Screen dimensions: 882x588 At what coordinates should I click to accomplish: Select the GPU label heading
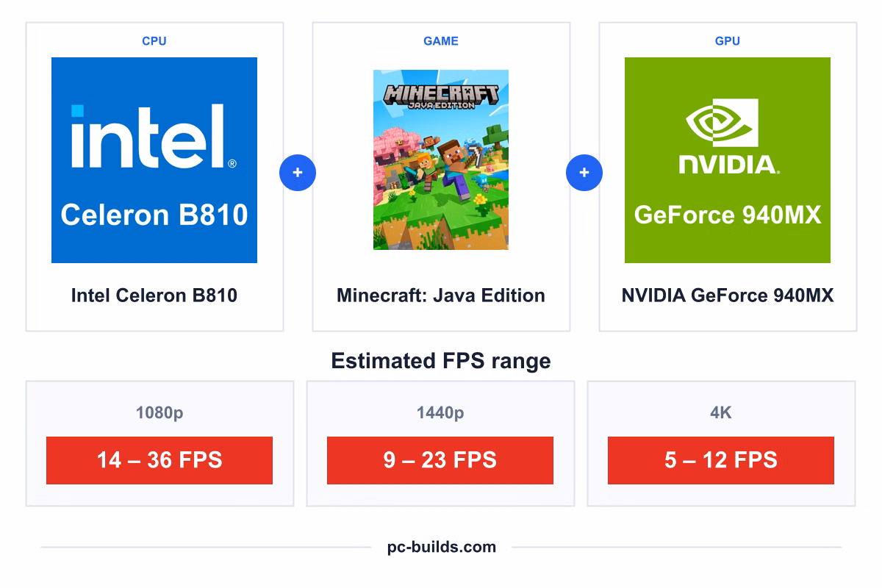[728, 41]
